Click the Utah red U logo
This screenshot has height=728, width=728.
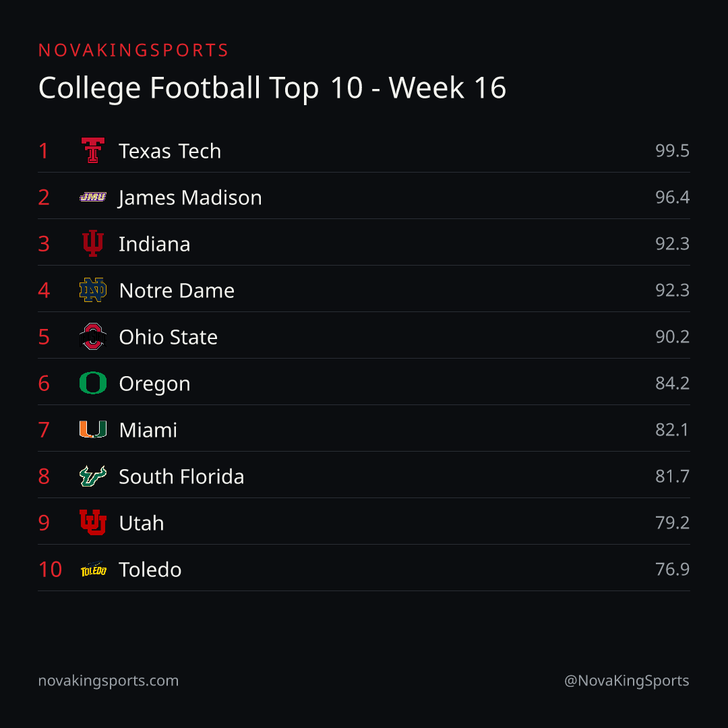[x=93, y=522]
